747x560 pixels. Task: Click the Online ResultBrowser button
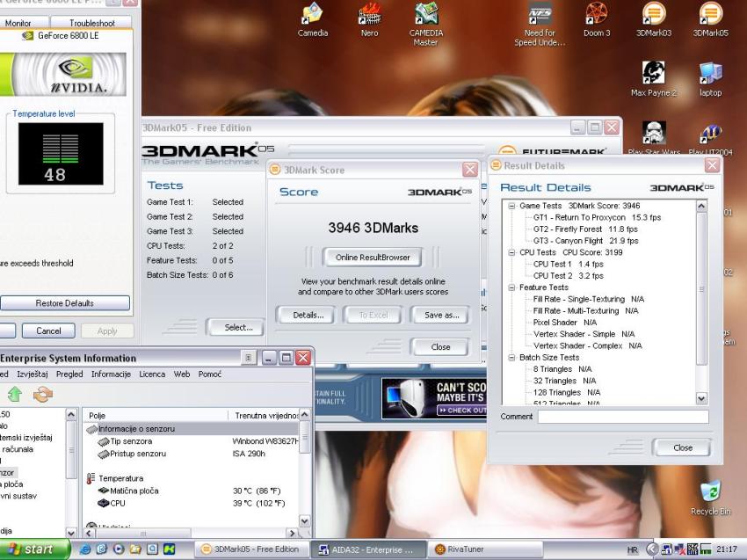click(x=373, y=258)
